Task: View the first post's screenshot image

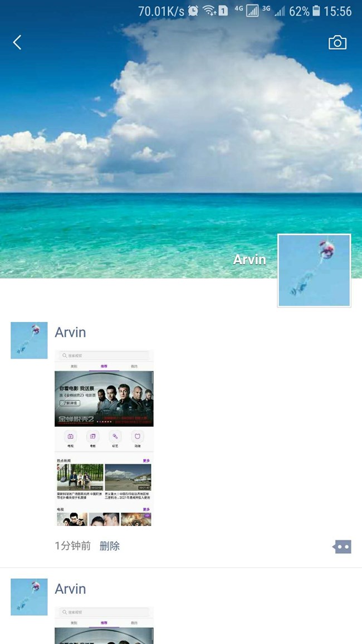Action: coord(104,438)
